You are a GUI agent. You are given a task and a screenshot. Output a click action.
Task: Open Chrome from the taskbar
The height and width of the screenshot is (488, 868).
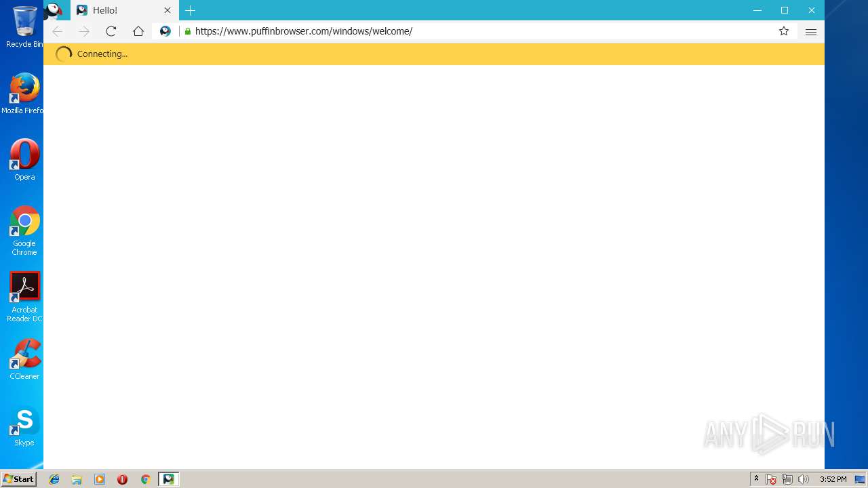(x=145, y=479)
